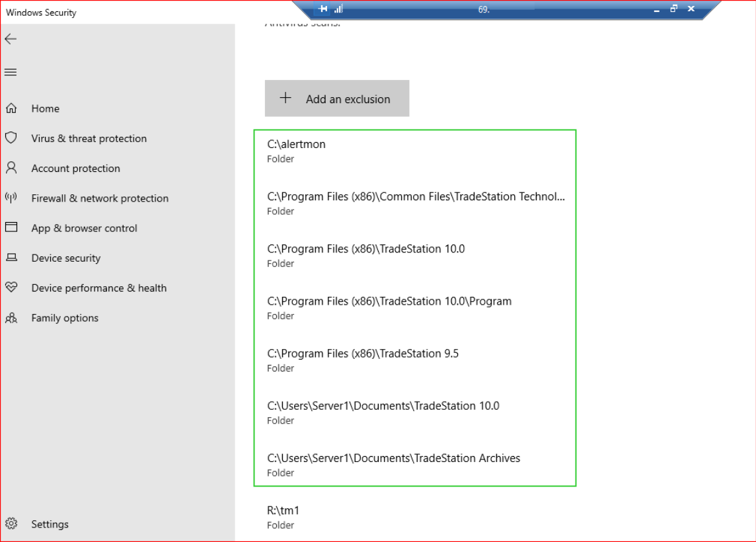The width and height of the screenshot is (756, 542).
Task: Click the Settings gear icon
Action: coord(11,523)
